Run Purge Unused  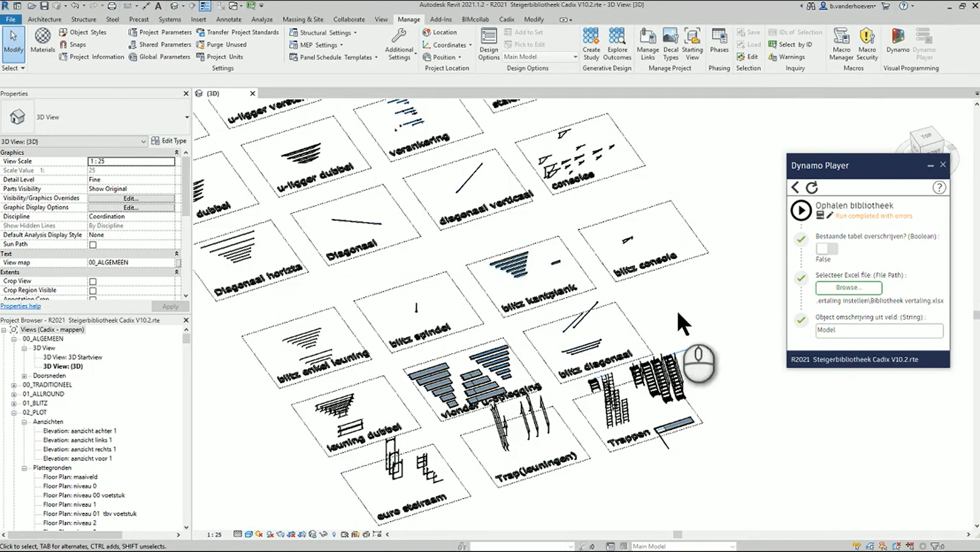221,44
